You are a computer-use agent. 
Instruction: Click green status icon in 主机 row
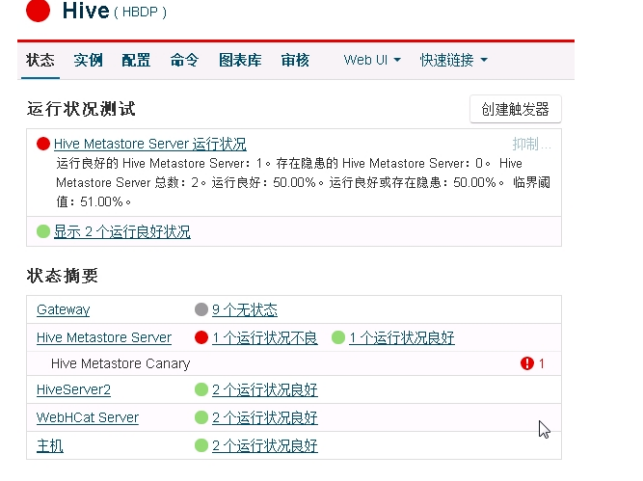click(201, 445)
